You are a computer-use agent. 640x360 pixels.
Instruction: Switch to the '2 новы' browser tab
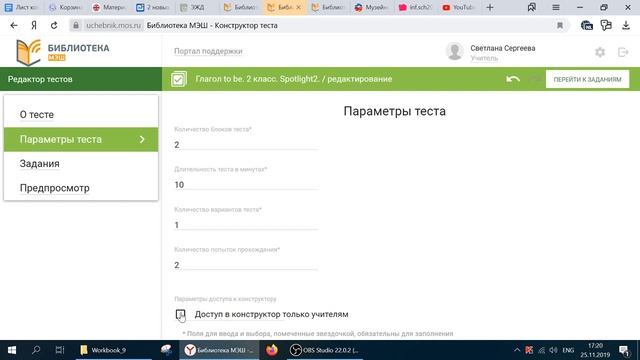tap(152, 7)
